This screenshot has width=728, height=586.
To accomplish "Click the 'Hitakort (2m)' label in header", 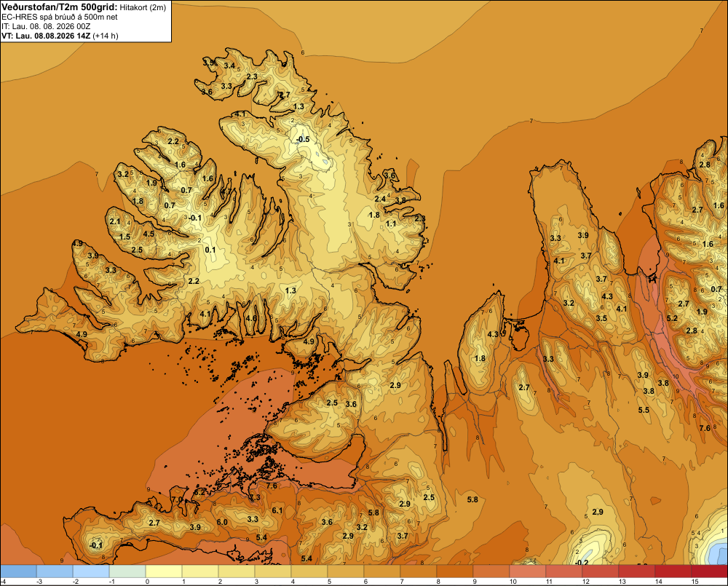I will point(143,7).
